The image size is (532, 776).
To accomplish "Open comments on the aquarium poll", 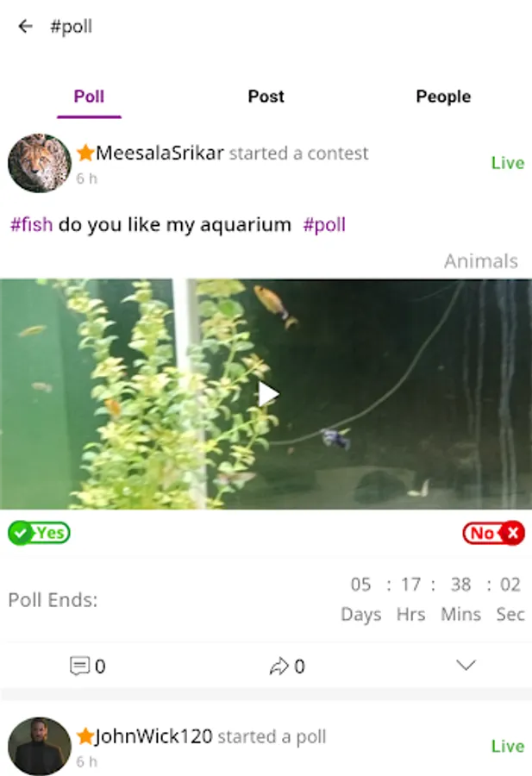I will (x=88, y=666).
